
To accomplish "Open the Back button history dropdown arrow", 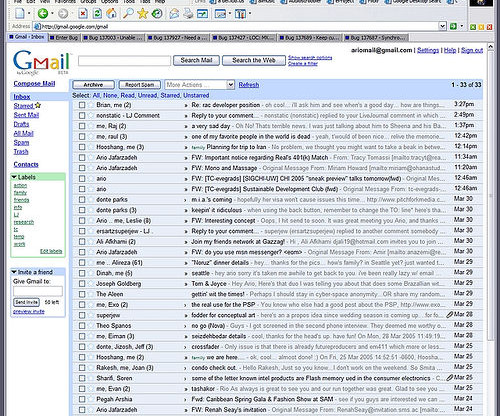I will point(52,14).
